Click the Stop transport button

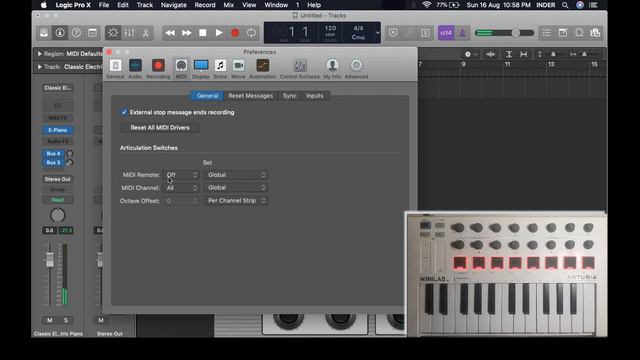pos(202,33)
